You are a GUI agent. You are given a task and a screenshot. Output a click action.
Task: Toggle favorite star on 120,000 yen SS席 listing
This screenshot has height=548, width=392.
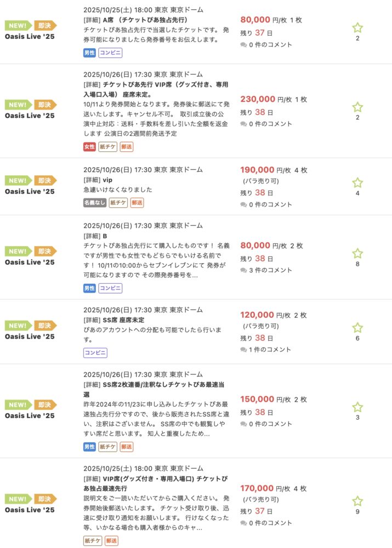pyautogui.click(x=357, y=328)
